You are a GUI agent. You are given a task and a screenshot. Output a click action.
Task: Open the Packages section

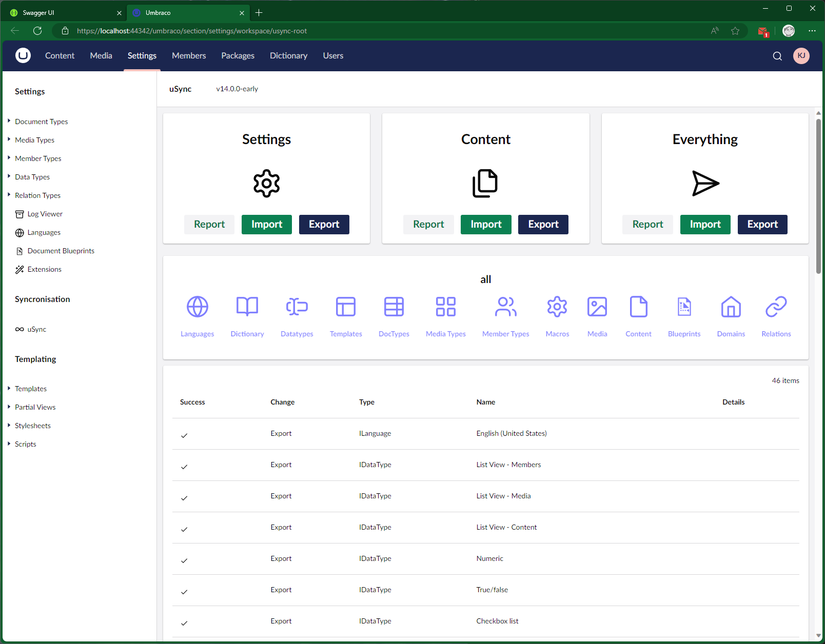pos(238,55)
